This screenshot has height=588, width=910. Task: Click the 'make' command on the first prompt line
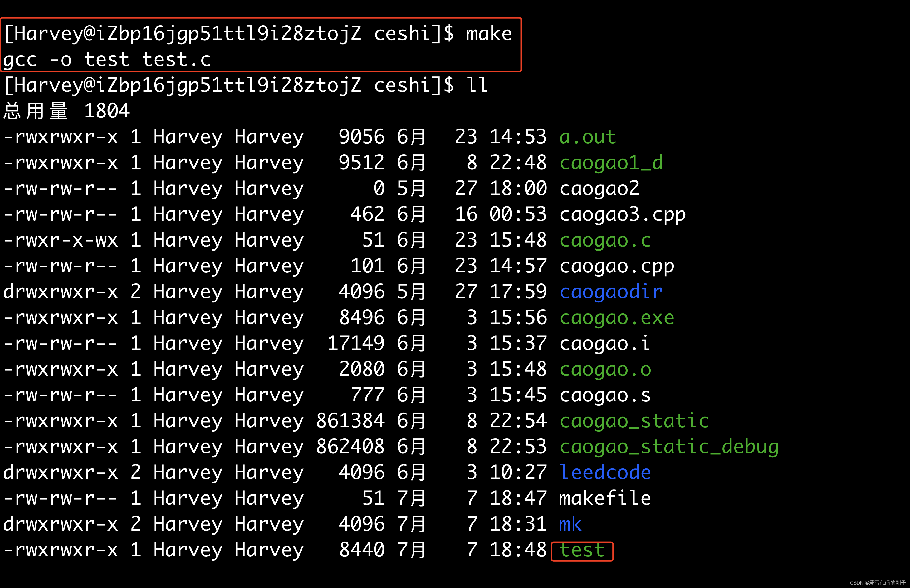(489, 34)
